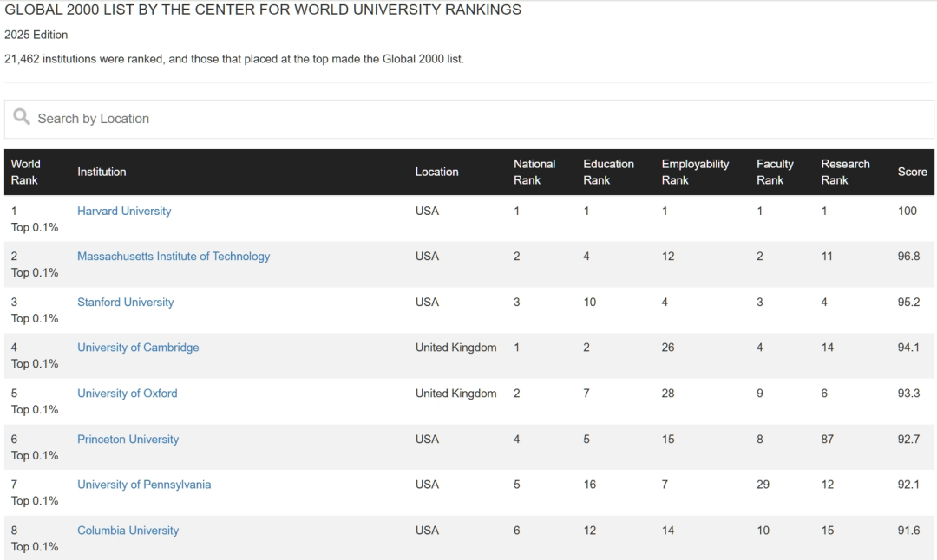
Task: Click USA location in Princeton's row
Action: [427, 439]
